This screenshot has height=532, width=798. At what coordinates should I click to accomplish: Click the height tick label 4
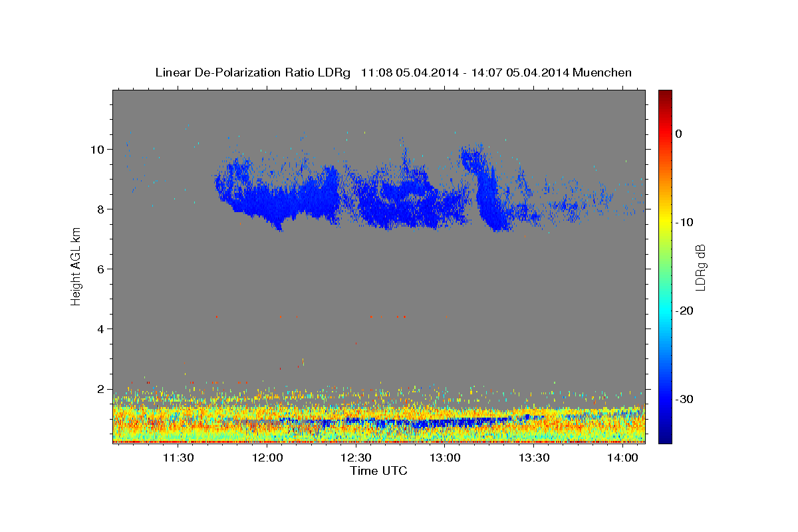[x=101, y=329]
